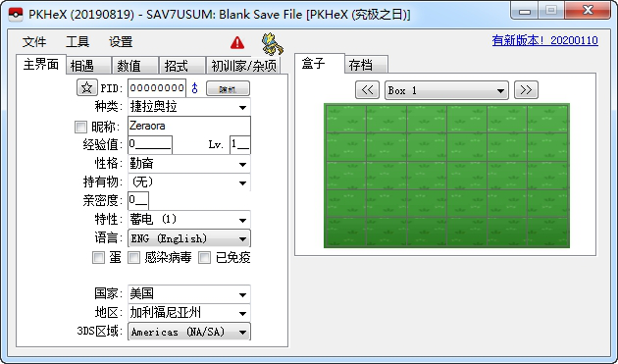The width and height of the screenshot is (618, 364).
Task: Click the red warning legality icon
Action: point(237,42)
